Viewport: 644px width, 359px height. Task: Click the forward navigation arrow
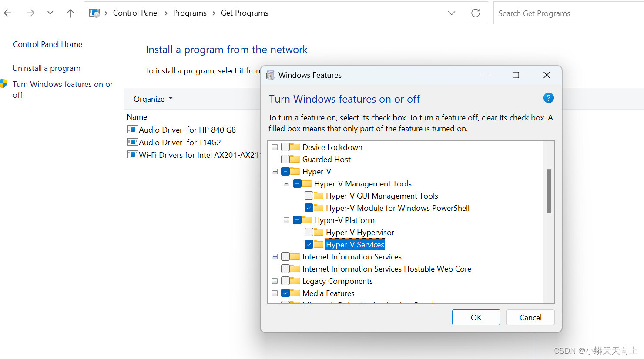click(x=30, y=13)
